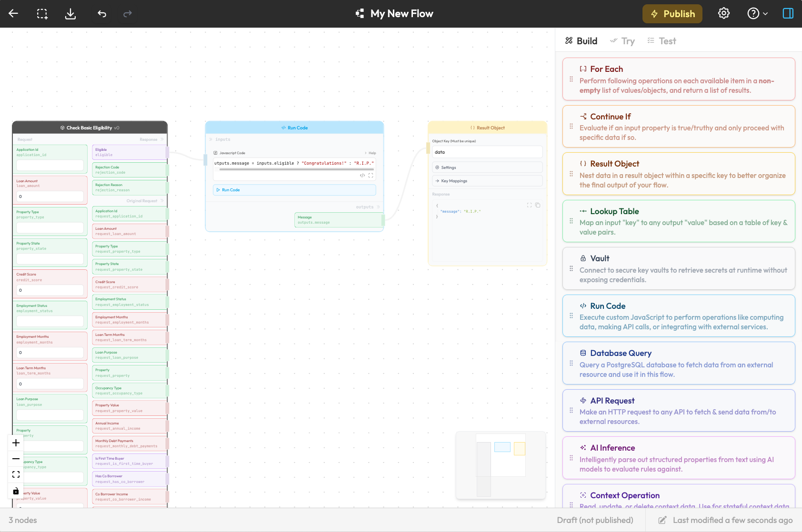This screenshot has height=532, width=802.
Task: Click the Javascript code horizontal scrollbar
Action: [295, 169]
